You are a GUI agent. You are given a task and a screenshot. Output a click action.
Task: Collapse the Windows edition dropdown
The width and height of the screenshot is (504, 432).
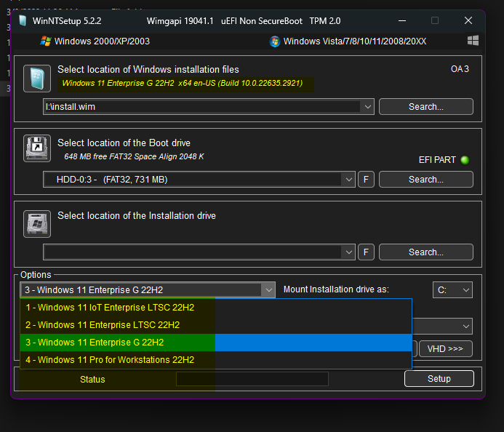tap(268, 290)
